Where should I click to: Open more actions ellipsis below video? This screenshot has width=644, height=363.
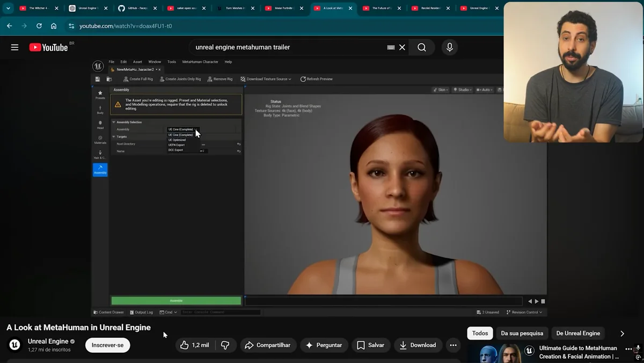(453, 345)
